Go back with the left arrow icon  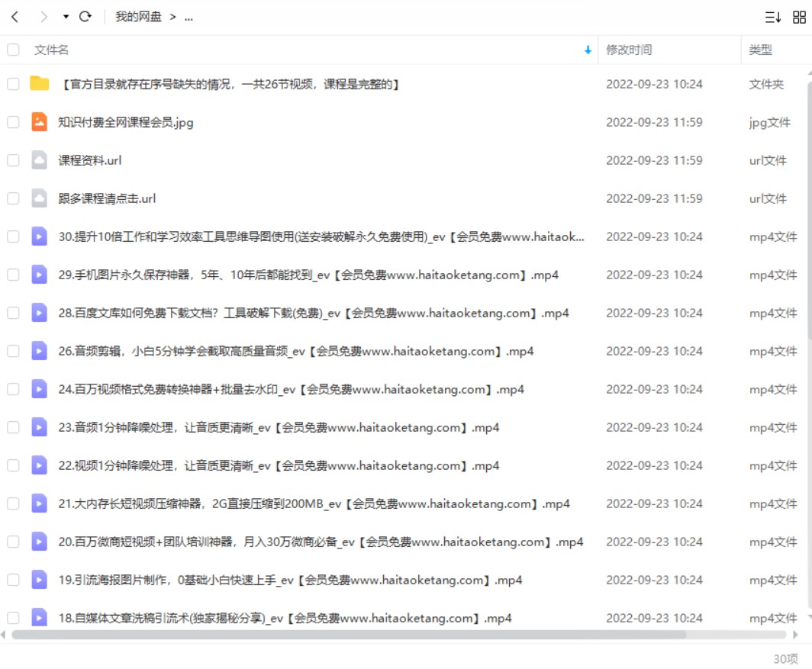tap(14, 17)
